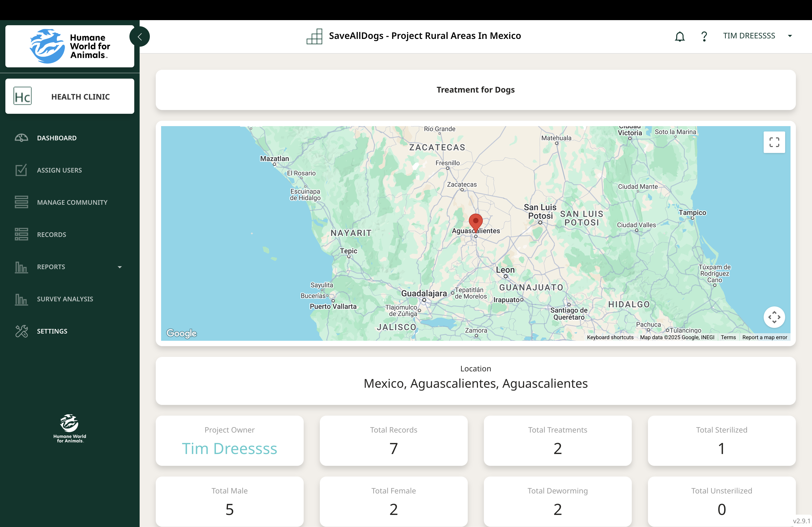The height and width of the screenshot is (527, 812).
Task: Click the Tim Dreessss project owner link
Action: [x=229, y=449]
